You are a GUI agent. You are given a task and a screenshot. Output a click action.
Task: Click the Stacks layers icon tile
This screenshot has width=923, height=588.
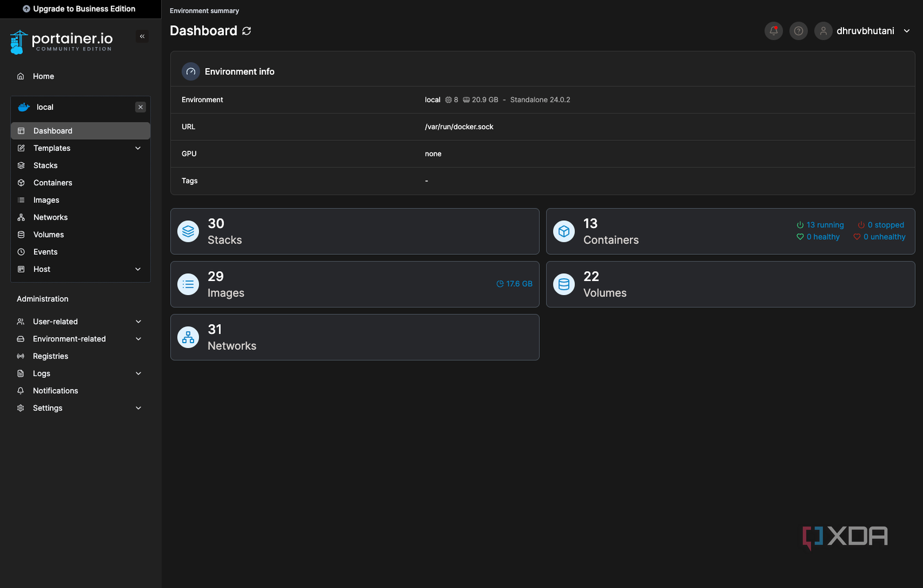pos(189,231)
